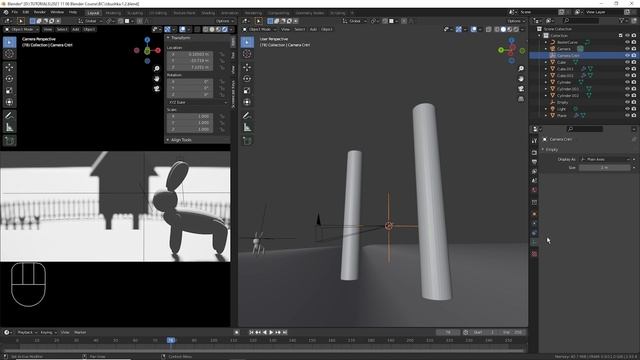
Task: Click Options button in right viewport header
Action: [516, 21]
